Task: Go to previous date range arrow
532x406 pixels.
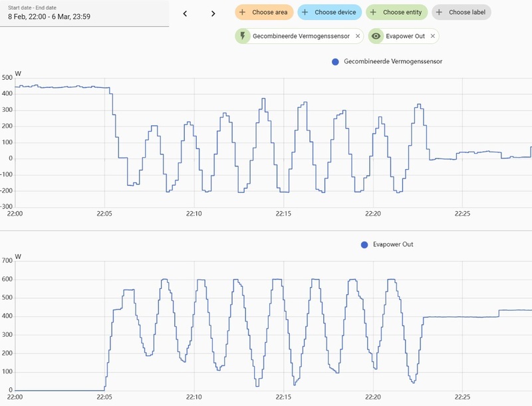Action: coord(185,13)
